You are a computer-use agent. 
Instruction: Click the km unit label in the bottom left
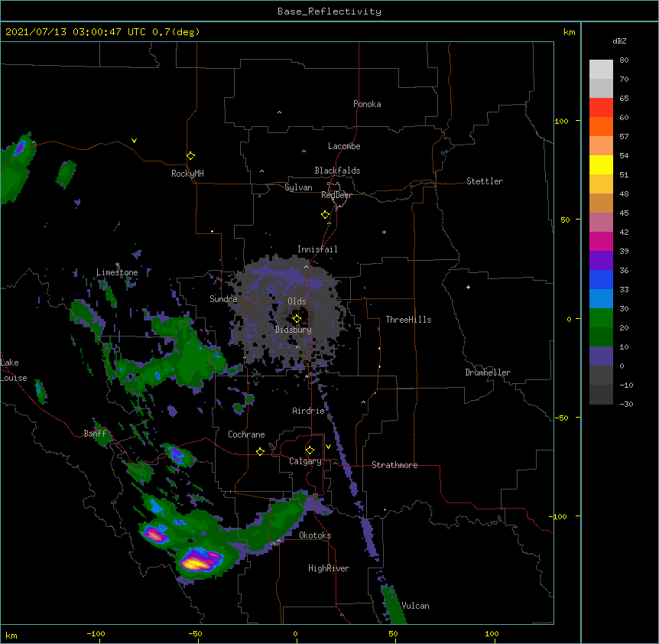(11, 636)
